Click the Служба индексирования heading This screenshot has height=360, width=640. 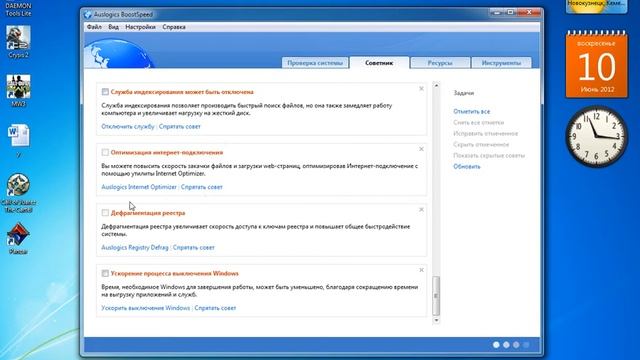[x=182, y=92]
